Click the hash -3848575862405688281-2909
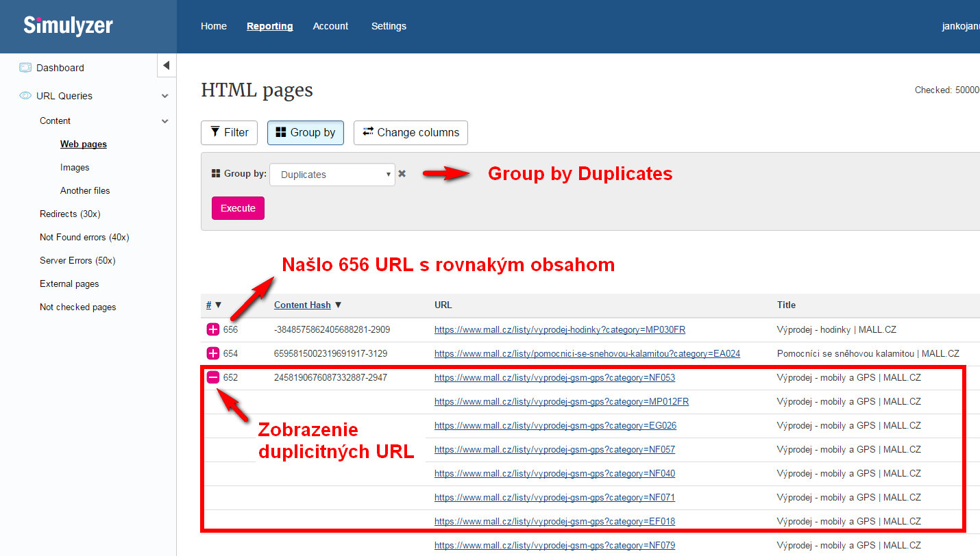Screen dimensions: 980x556 coord(332,329)
